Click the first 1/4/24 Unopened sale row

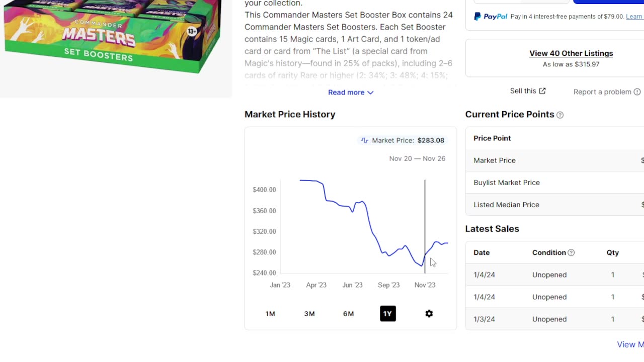549,275
